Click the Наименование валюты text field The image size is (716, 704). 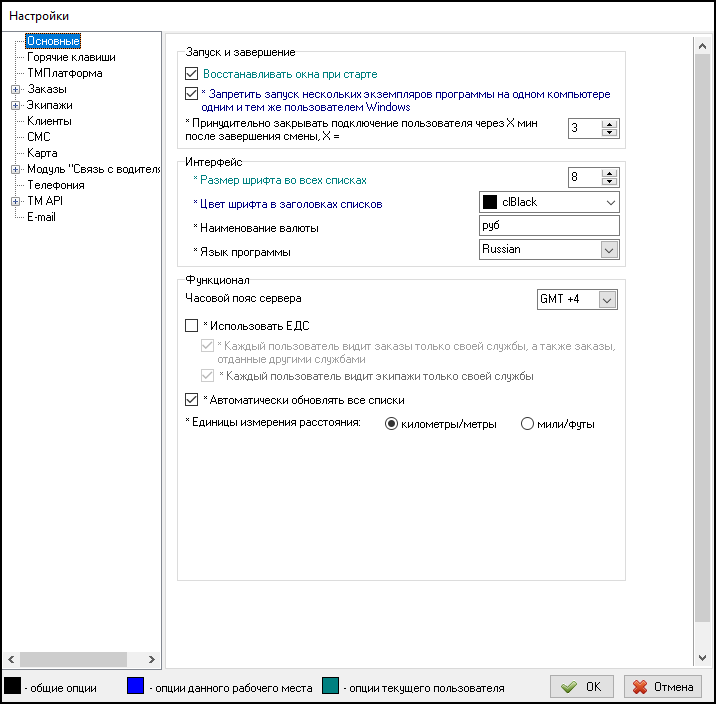pos(549,226)
